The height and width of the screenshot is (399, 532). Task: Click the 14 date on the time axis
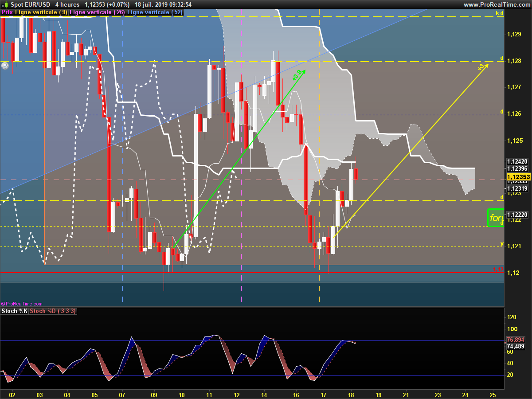[x=264, y=395]
